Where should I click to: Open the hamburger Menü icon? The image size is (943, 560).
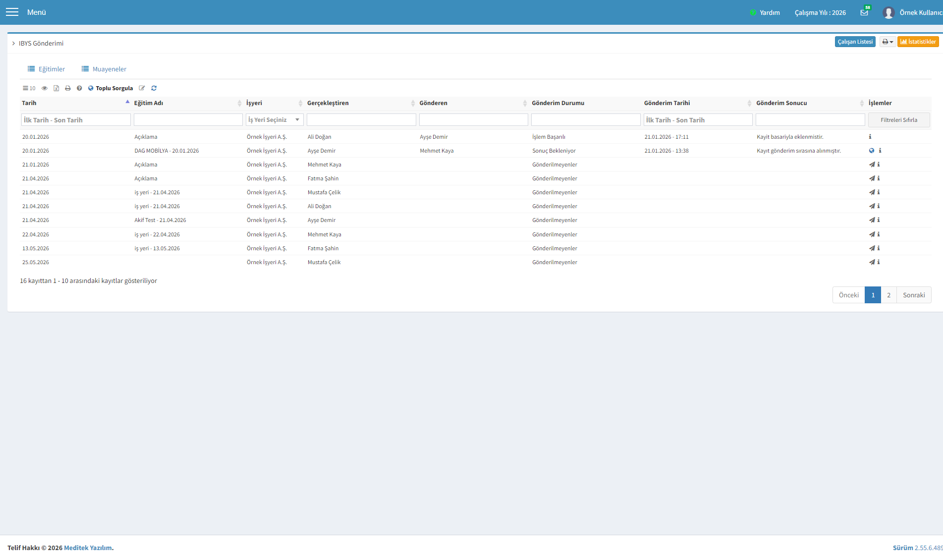[x=12, y=12]
